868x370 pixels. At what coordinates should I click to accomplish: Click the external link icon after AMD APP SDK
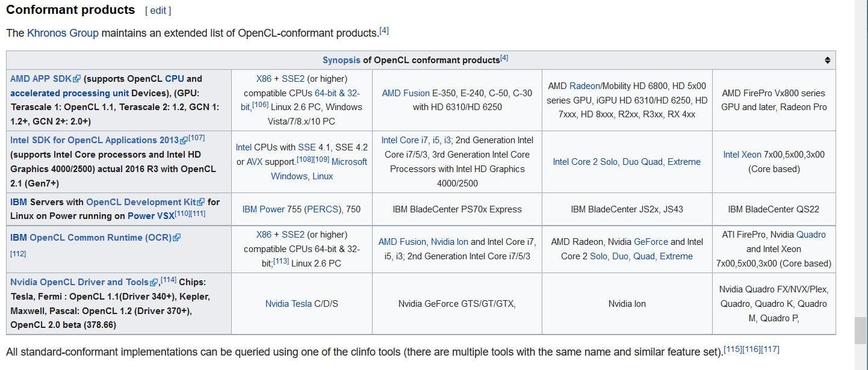[x=77, y=79]
